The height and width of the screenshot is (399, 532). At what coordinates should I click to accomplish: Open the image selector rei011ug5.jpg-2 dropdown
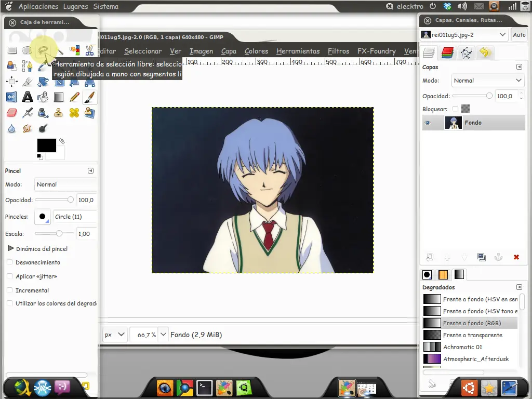[x=464, y=35]
